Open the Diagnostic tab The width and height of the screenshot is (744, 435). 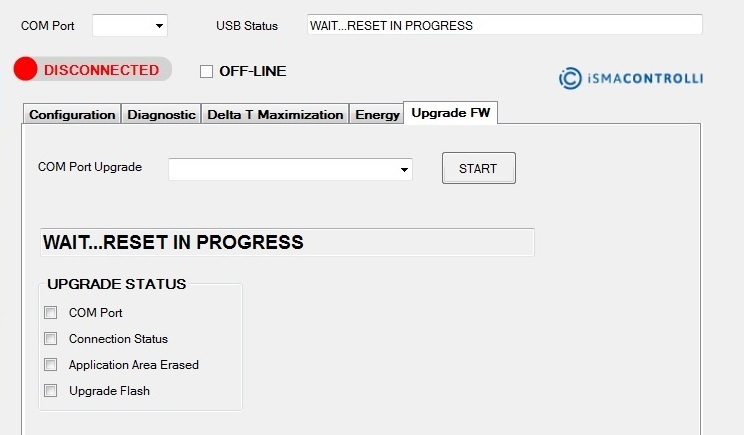[x=161, y=114]
